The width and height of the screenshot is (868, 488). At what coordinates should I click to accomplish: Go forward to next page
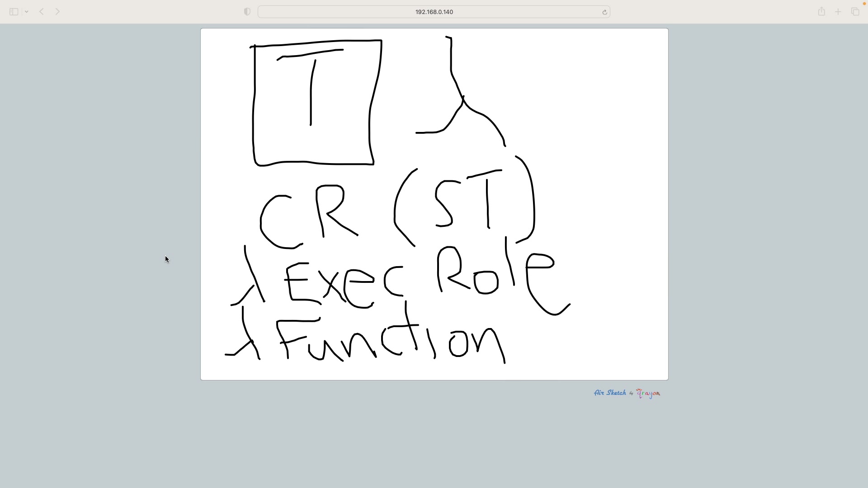(57, 12)
